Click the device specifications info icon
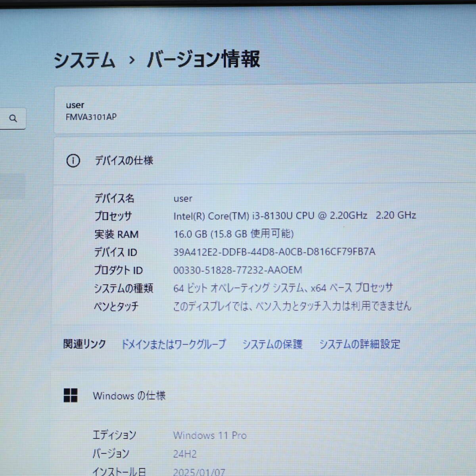 73,161
